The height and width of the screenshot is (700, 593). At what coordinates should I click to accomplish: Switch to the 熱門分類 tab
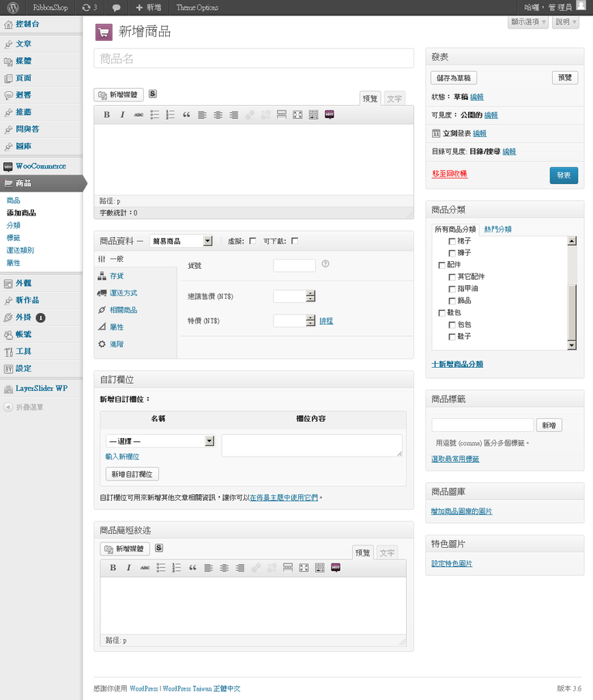[x=497, y=229]
